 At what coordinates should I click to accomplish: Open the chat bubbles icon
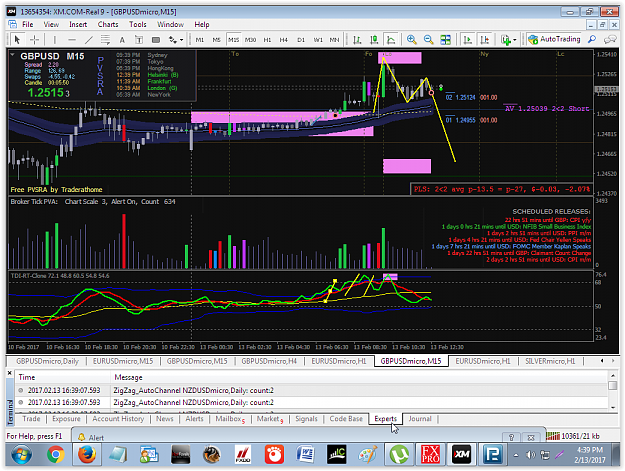pyautogui.click(x=610, y=39)
